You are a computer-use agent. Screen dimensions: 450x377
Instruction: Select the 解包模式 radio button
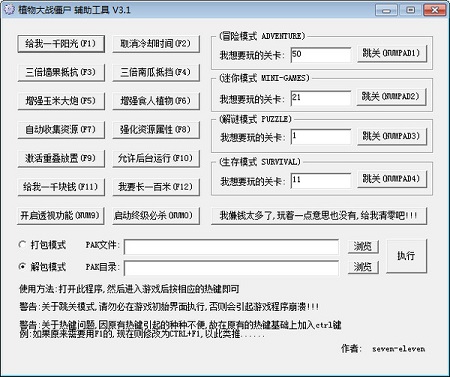point(22,266)
